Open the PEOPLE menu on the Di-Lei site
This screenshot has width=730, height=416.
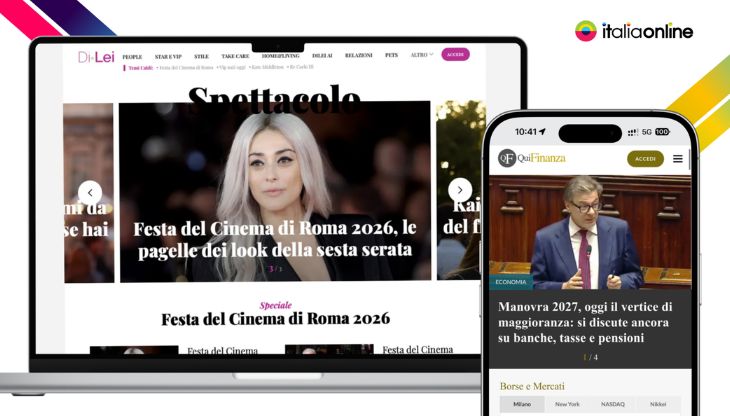[132, 57]
